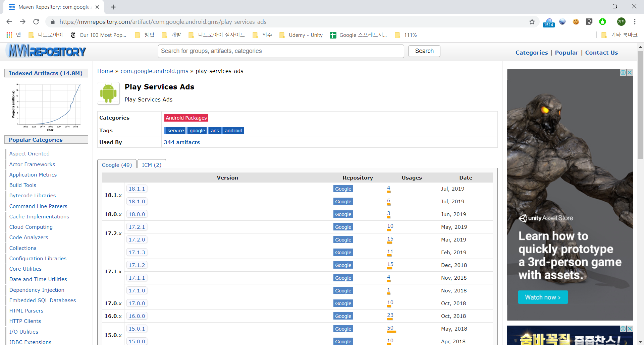Click 'Watch now' in Unity ad
This screenshot has width=644, height=345.
pos(543,297)
